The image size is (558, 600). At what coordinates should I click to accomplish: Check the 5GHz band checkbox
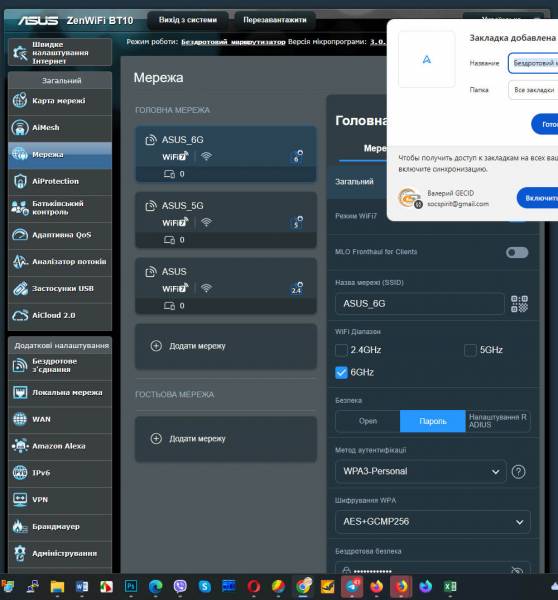(470, 350)
